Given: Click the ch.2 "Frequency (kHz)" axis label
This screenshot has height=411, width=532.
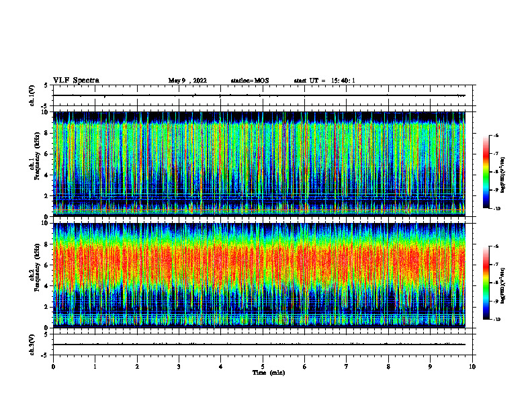Looking at the screenshot, I should [37, 267].
